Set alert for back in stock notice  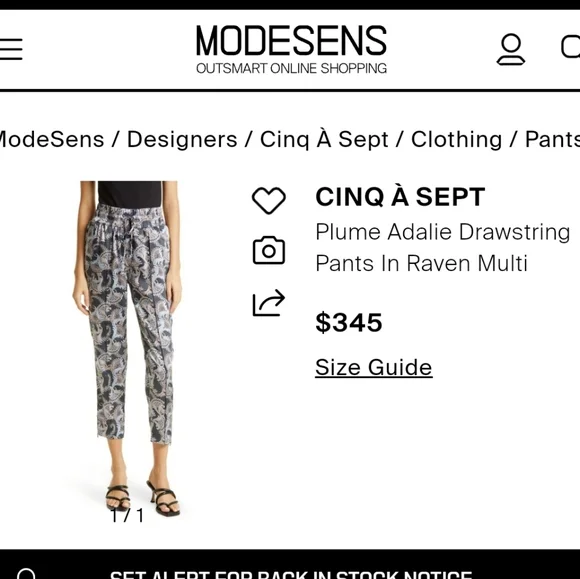[x=291, y=575]
